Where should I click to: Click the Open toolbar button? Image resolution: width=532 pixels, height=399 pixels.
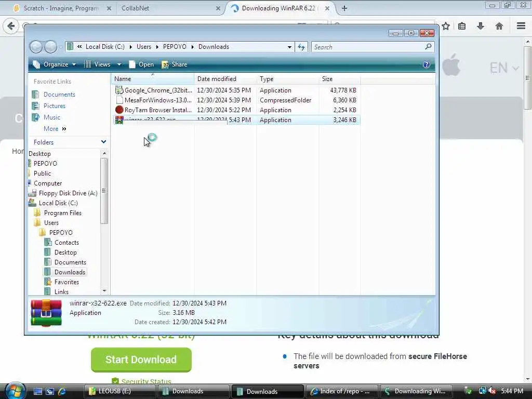click(x=141, y=64)
